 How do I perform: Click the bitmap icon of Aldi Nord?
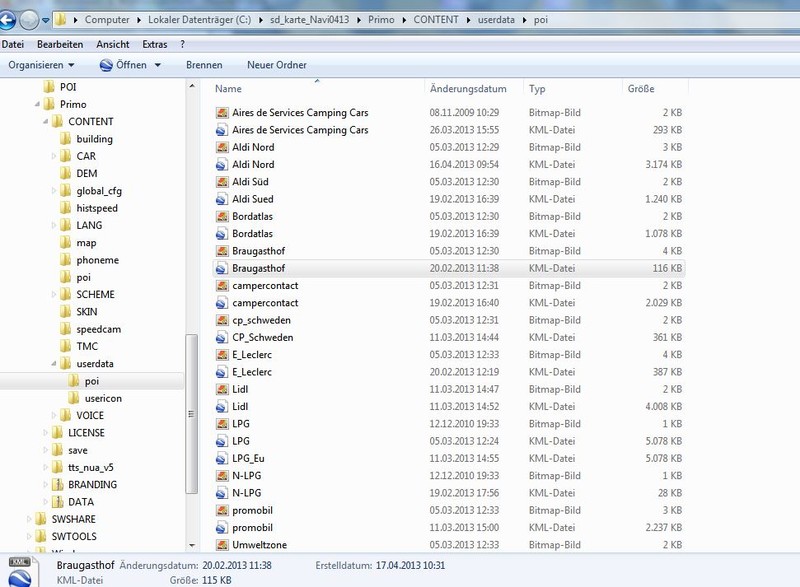(x=222, y=148)
